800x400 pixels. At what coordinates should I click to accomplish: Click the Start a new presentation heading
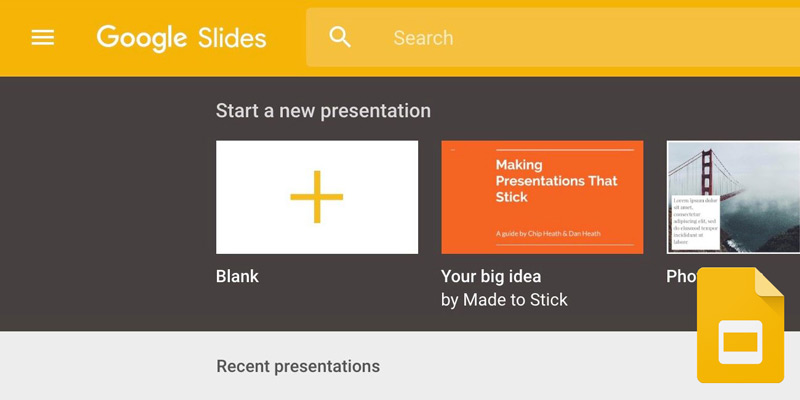323,111
